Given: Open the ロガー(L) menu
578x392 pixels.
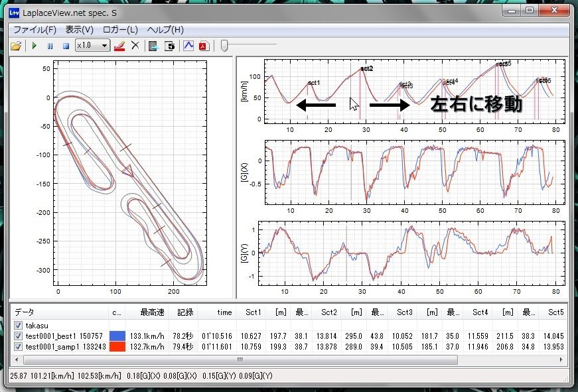Looking at the screenshot, I should click(120, 29).
